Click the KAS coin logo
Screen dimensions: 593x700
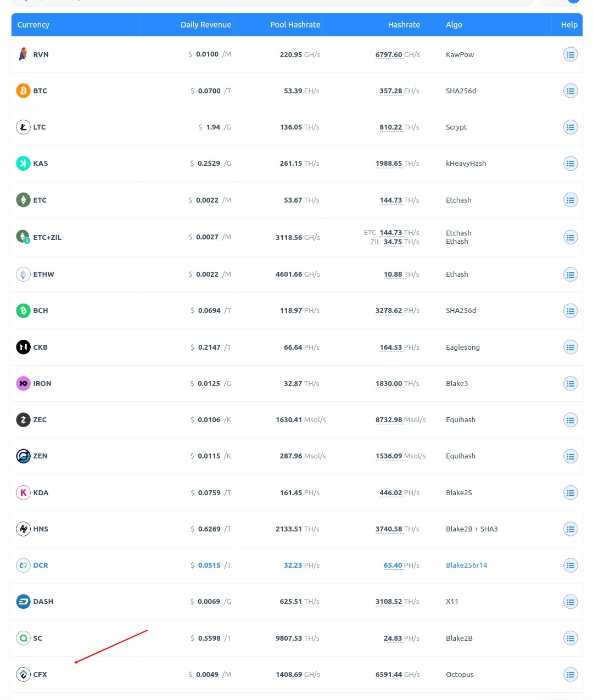[x=23, y=164]
